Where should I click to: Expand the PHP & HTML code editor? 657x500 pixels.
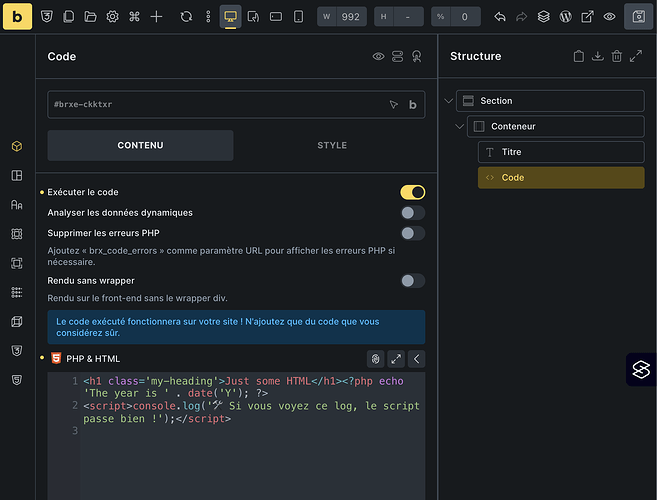(396, 359)
